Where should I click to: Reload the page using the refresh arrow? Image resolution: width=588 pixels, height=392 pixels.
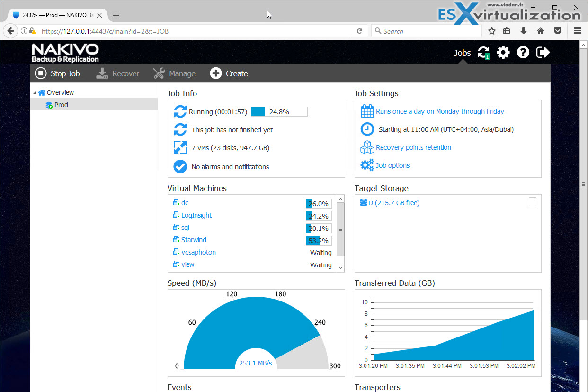tap(359, 31)
